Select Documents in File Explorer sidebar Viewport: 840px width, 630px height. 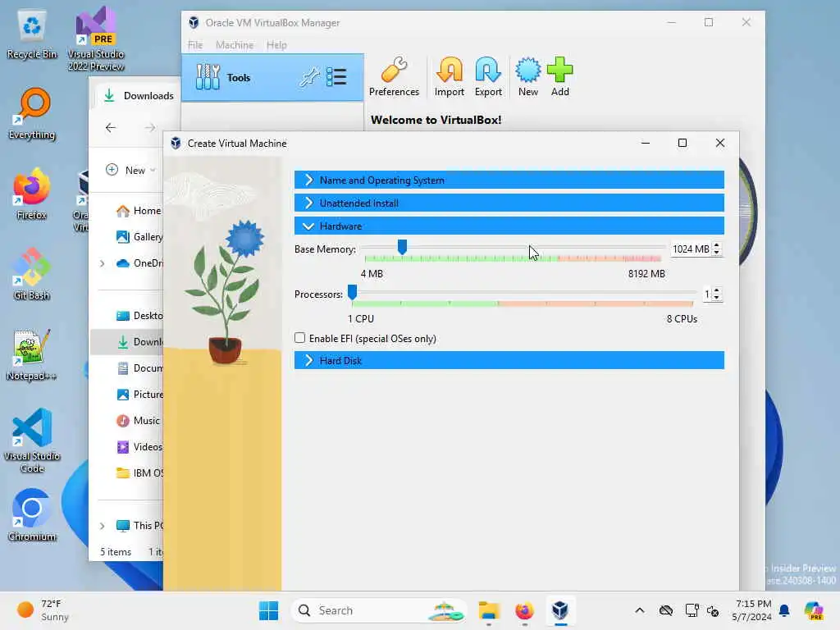pos(139,368)
